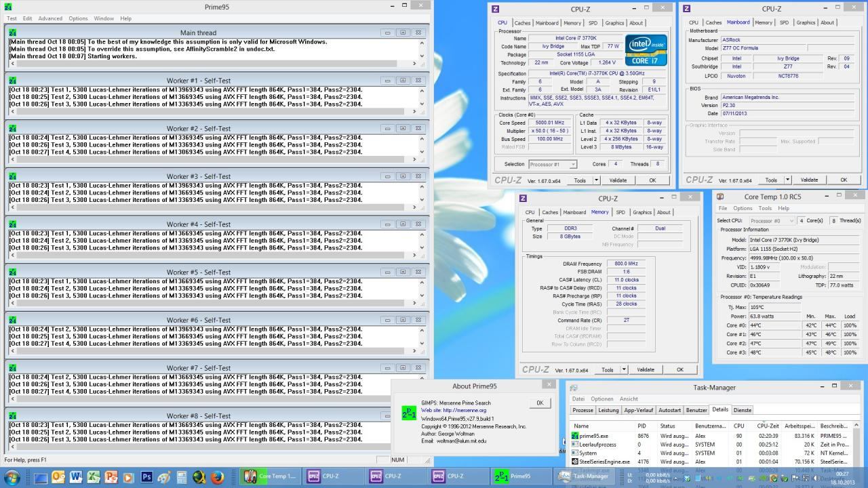Open Dienste tab in Task-Manager

click(x=743, y=410)
